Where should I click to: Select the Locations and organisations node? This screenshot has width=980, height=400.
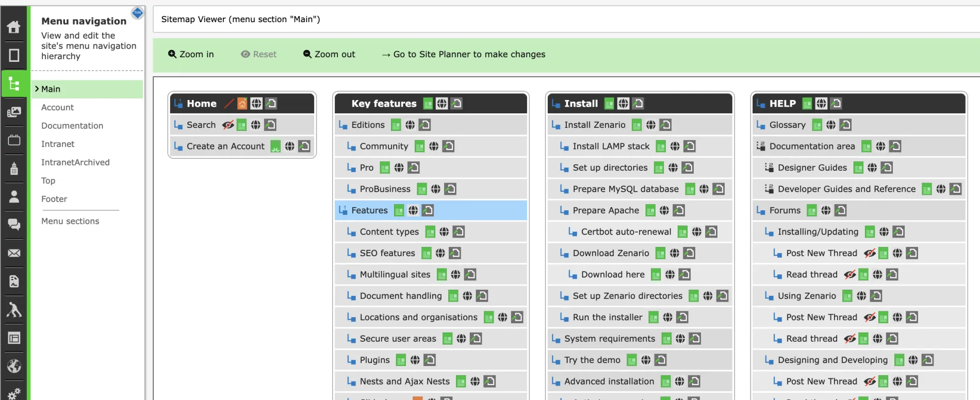(419, 318)
